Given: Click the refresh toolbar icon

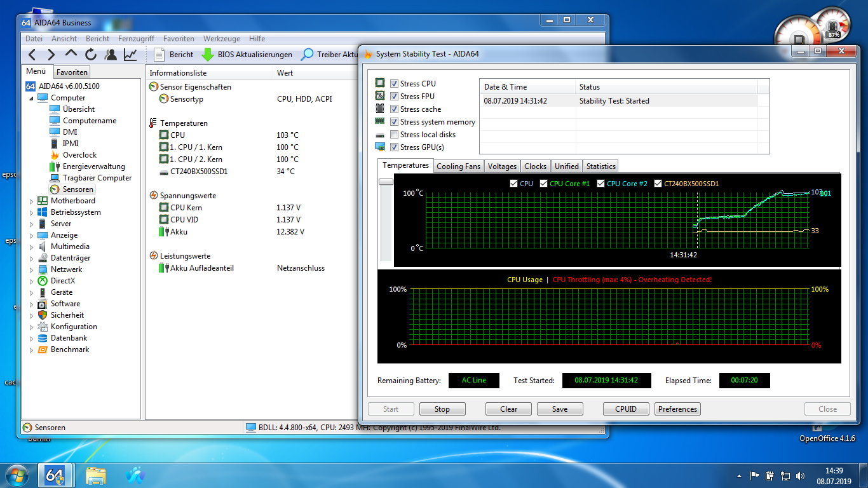Looking at the screenshot, I should [90, 55].
